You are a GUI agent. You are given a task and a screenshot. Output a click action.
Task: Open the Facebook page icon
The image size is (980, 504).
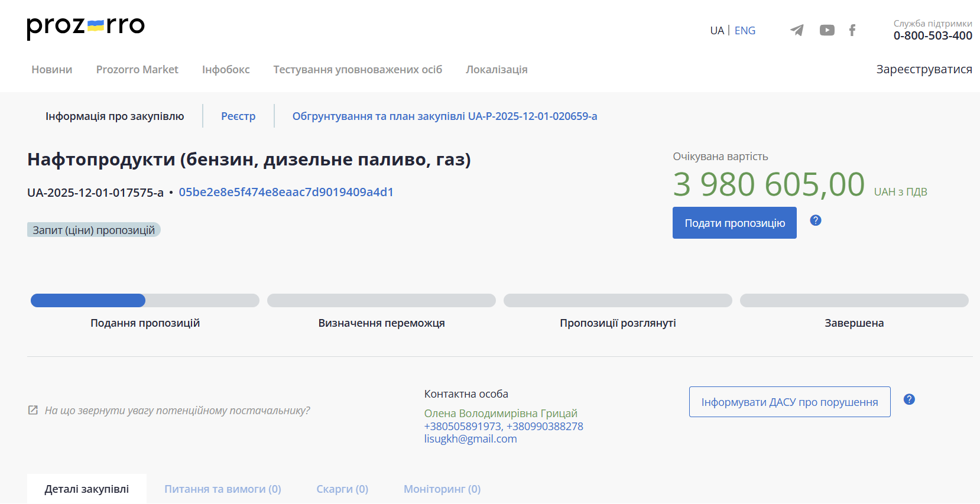pos(852,30)
